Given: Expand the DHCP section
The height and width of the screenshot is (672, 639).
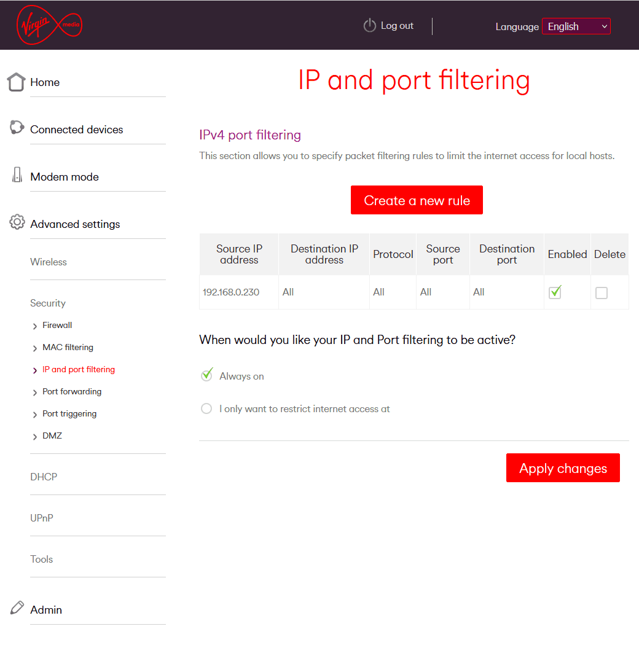Looking at the screenshot, I should 44,477.
